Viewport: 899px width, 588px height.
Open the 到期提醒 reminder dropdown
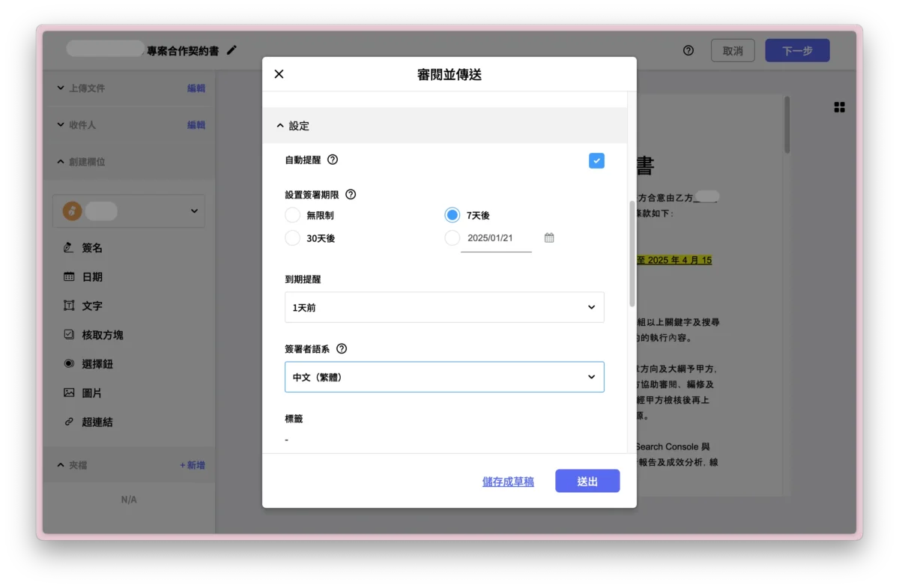444,307
